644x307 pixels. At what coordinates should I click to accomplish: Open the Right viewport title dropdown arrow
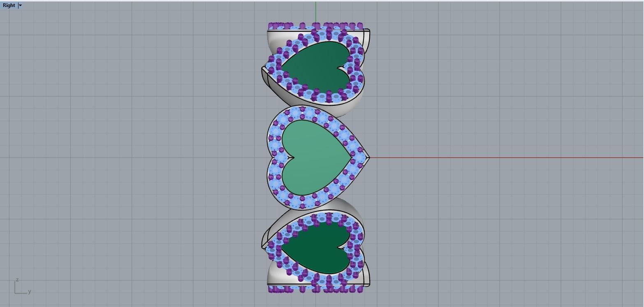click(x=20, y=5)
